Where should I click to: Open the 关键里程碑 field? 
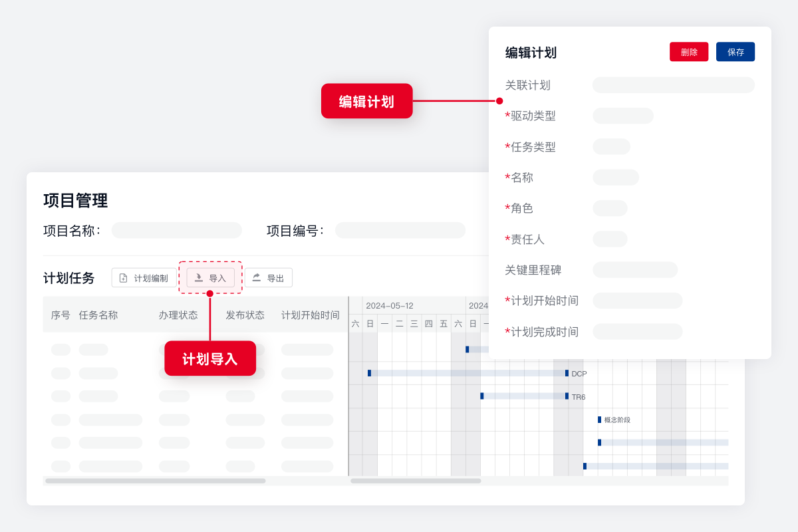pyautogui.click(x=634, y=270)
